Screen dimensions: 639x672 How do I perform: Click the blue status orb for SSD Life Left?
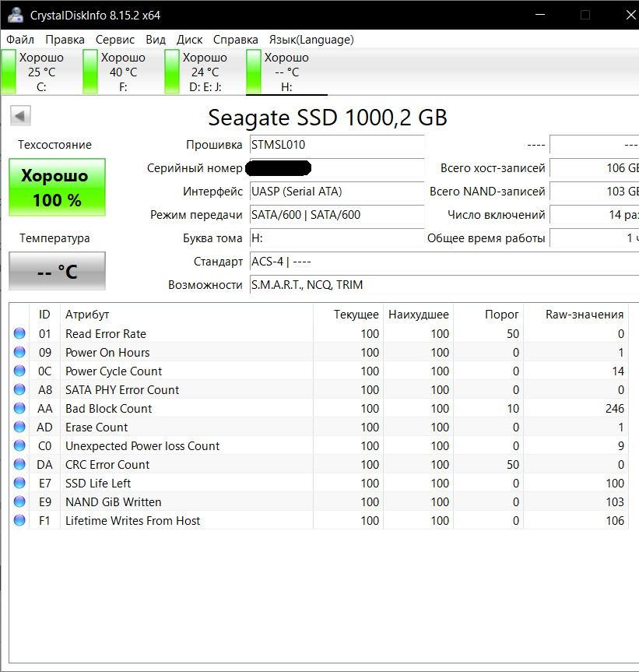click(x=19, y=484)
